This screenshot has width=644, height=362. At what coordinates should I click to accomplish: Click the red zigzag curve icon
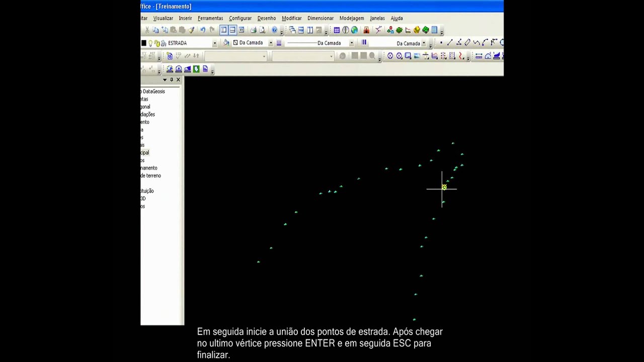click(x=461, y=56)
